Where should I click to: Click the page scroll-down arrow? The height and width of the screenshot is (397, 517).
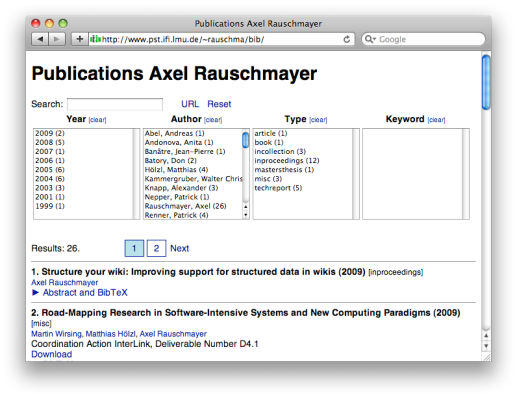(486, 346)
